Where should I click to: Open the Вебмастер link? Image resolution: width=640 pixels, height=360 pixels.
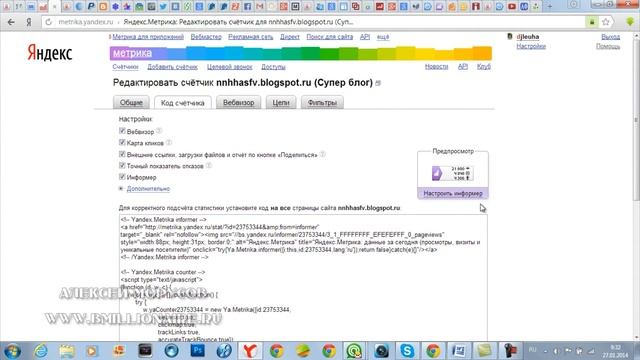coord(206,37)
